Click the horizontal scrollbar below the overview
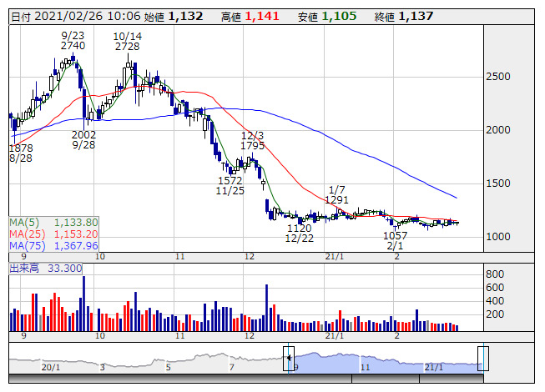The width and height of the screenshot is (545, 392). click(x=246, y=379)
